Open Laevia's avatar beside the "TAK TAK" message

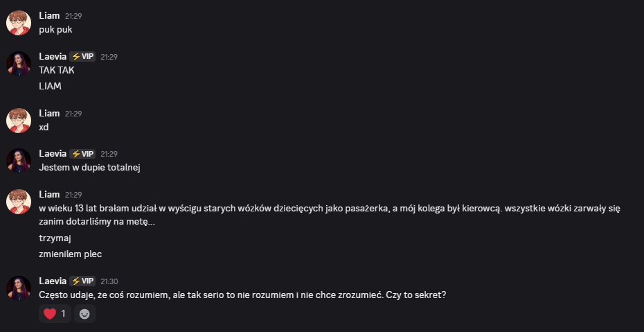click(19, 64)
